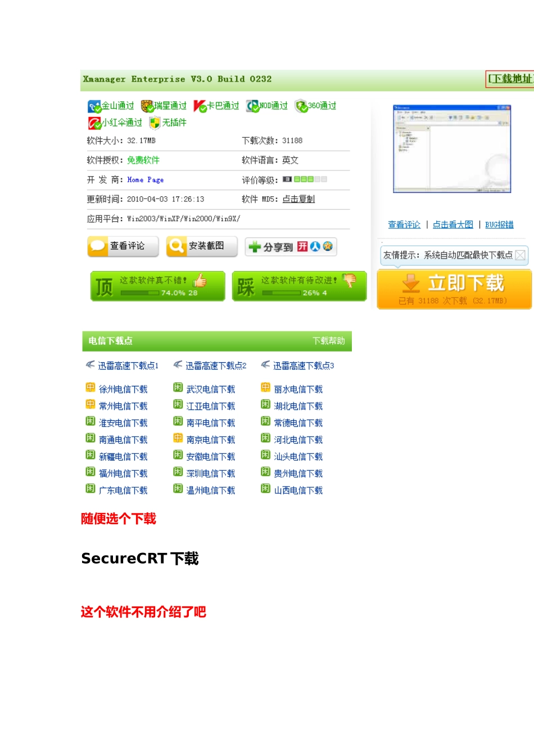Click the 无插件 shield icon

point(155,123)
